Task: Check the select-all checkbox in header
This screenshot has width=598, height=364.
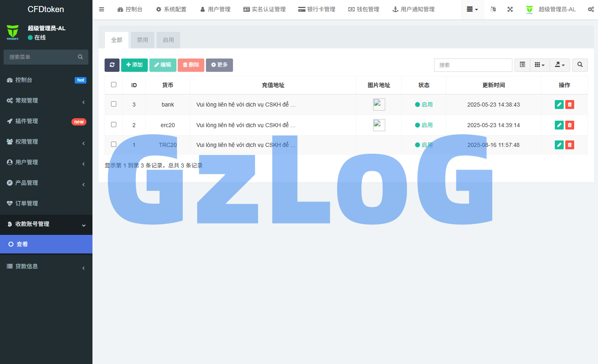Action: click(x=113, y=85)
